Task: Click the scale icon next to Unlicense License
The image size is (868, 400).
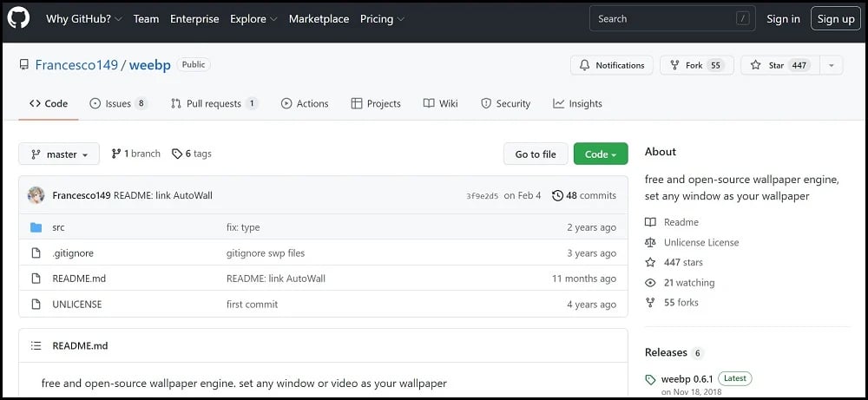Action: pos(650,242)
